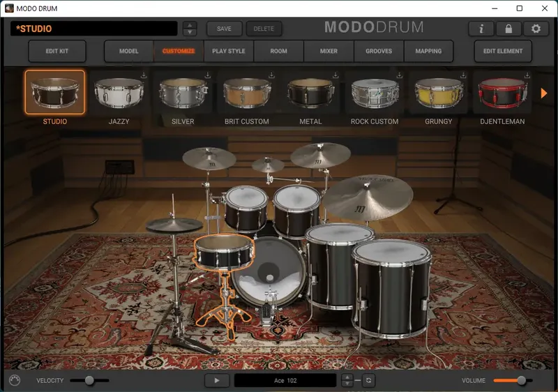Pick the ROCK CUSTOM snare thumbnail
Image resolution: width=558 pixels, height=392 pixels.
(375, 93)
